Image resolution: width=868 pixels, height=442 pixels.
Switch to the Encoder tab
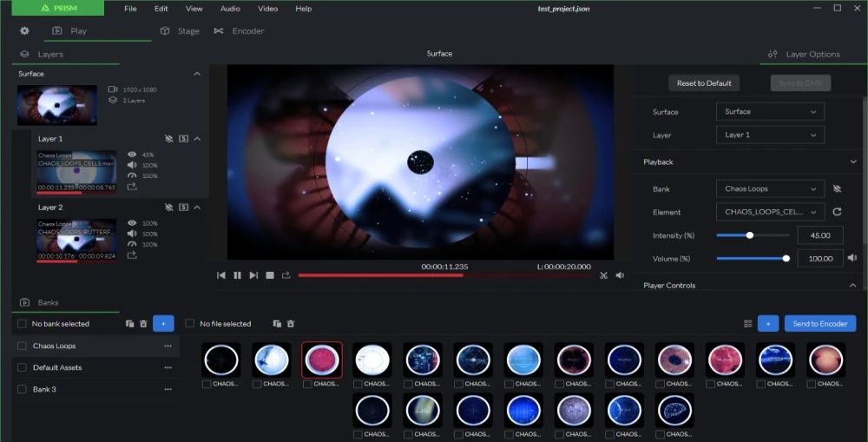click(x=240, y=31)
